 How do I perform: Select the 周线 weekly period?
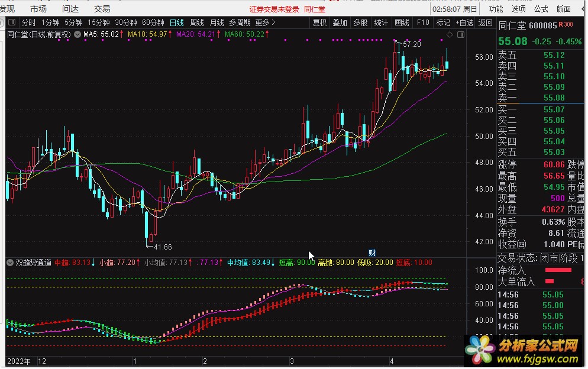(197, 22)
